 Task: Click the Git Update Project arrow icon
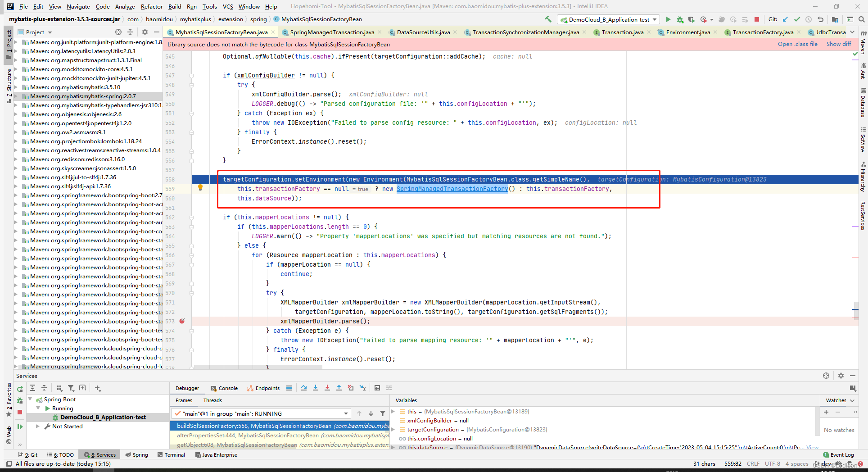[786, 19]
